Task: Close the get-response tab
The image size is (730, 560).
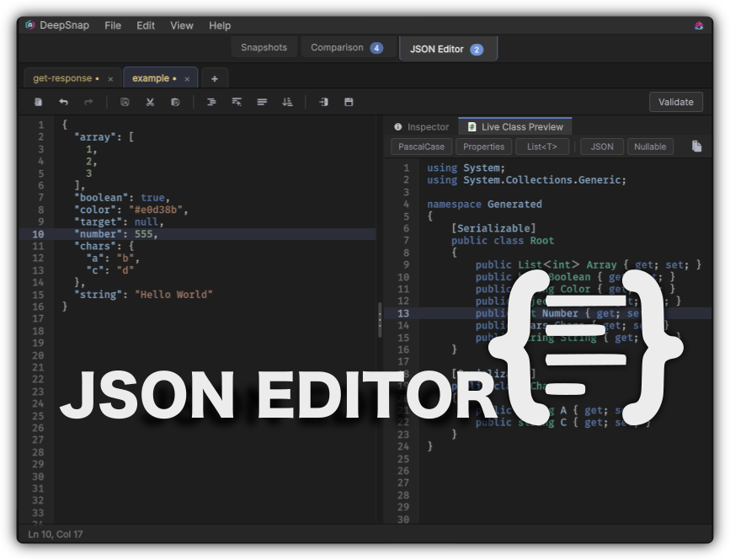Action: tap(110, 79)
